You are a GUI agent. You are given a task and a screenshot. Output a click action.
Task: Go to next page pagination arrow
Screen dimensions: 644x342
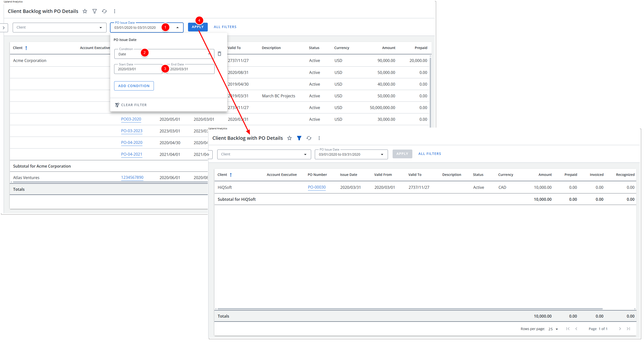(x=620, y=329)
